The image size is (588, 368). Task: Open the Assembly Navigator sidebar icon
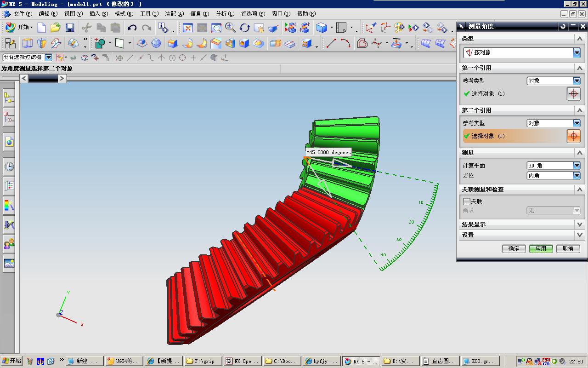(9, 98)
